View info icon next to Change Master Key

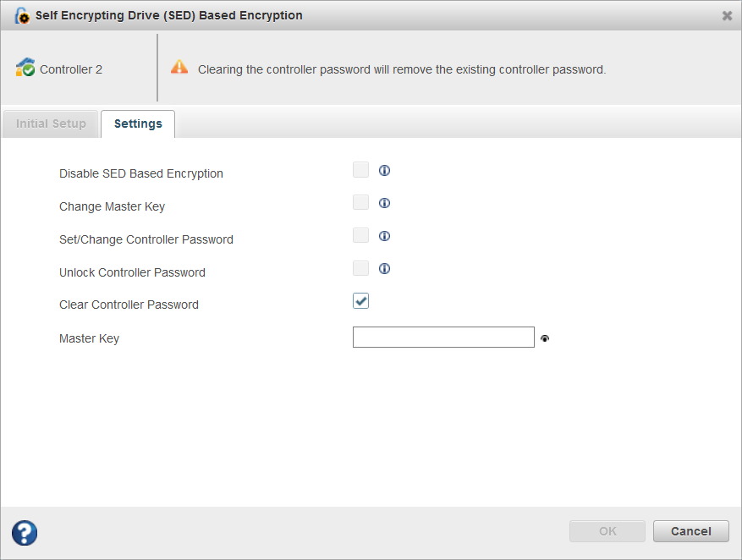384,202
